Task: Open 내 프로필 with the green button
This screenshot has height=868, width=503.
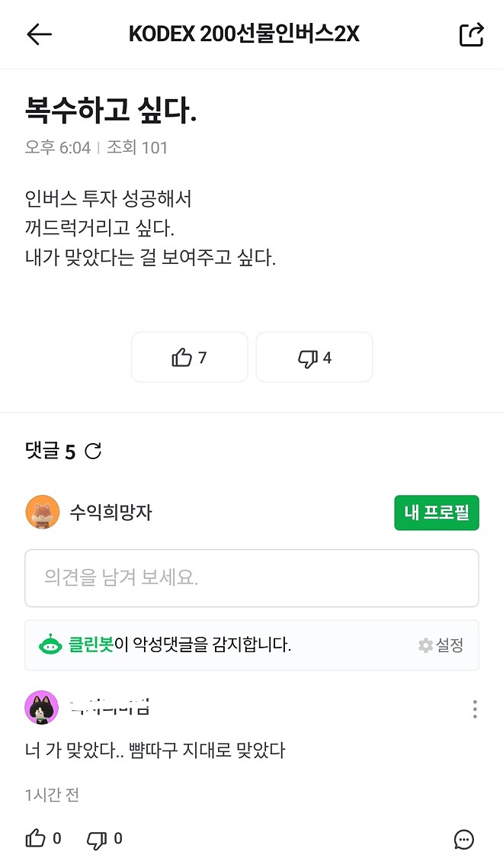Action: (436, 513)
